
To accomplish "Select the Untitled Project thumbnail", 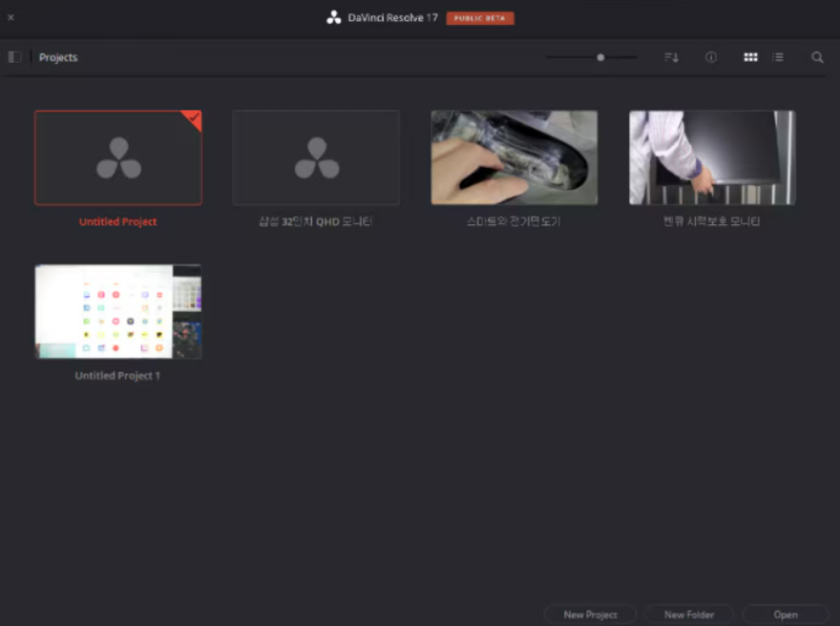I will (x=118, y=158).
